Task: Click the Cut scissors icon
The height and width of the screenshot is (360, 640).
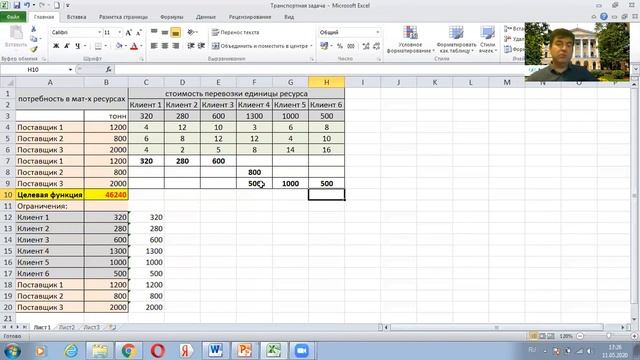Action: (34, 29)
